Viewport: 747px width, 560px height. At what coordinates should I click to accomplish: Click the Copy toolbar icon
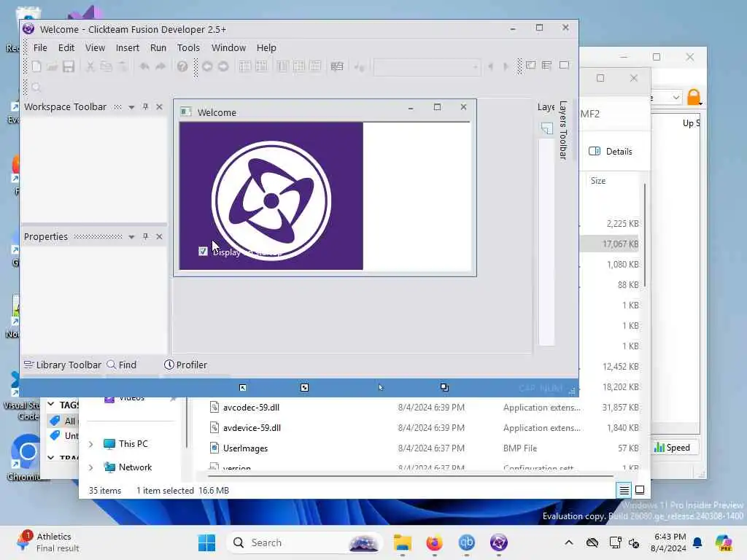[107, 66]
